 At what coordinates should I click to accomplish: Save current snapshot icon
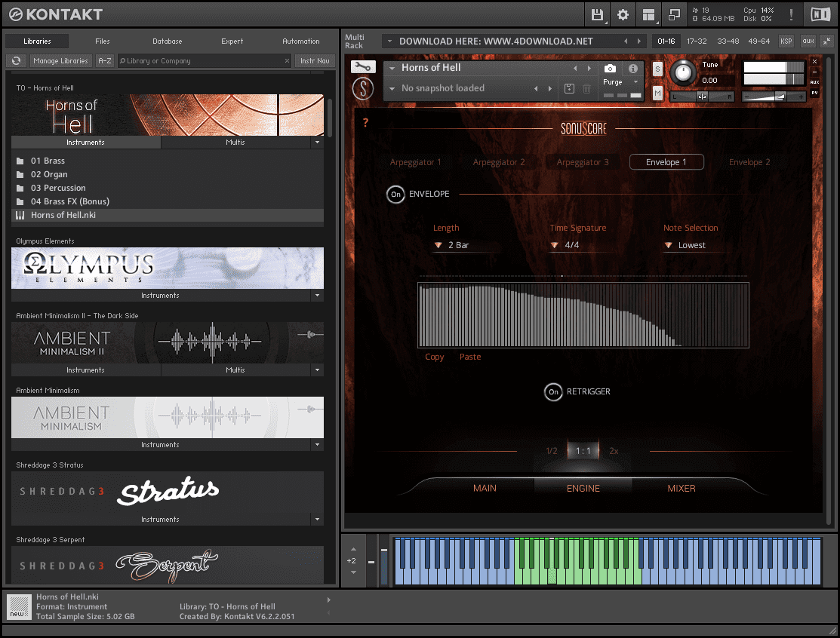pyautogui.click(x=569, y=89)
